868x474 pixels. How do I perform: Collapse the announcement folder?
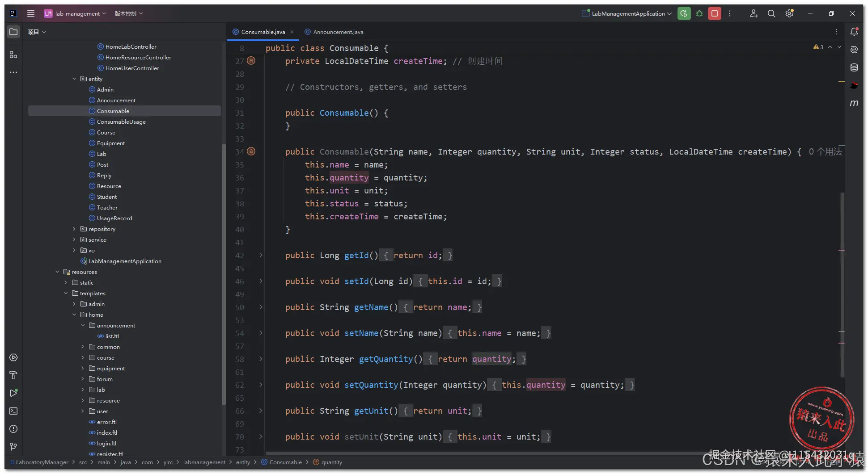(x=83, y=325)
